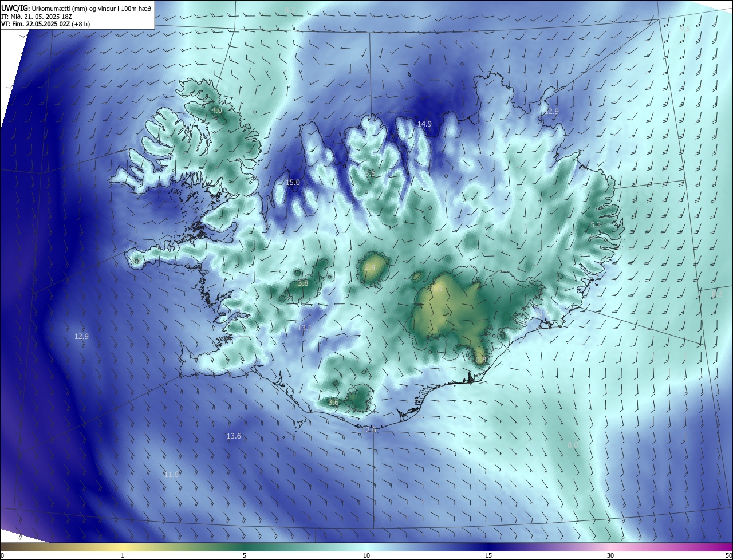Click the 2.8 value near the southeast coast
This screenshot has width=733, height=560.
(480, 360)
